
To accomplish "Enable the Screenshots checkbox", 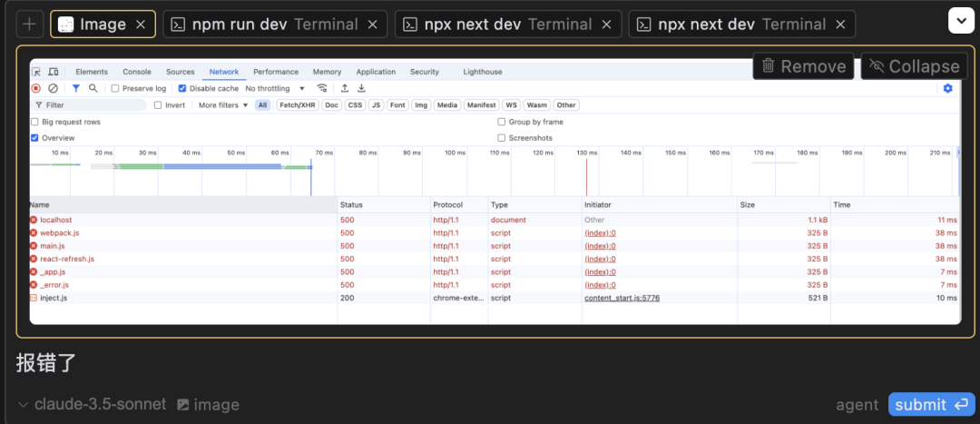I will point(501,138).
